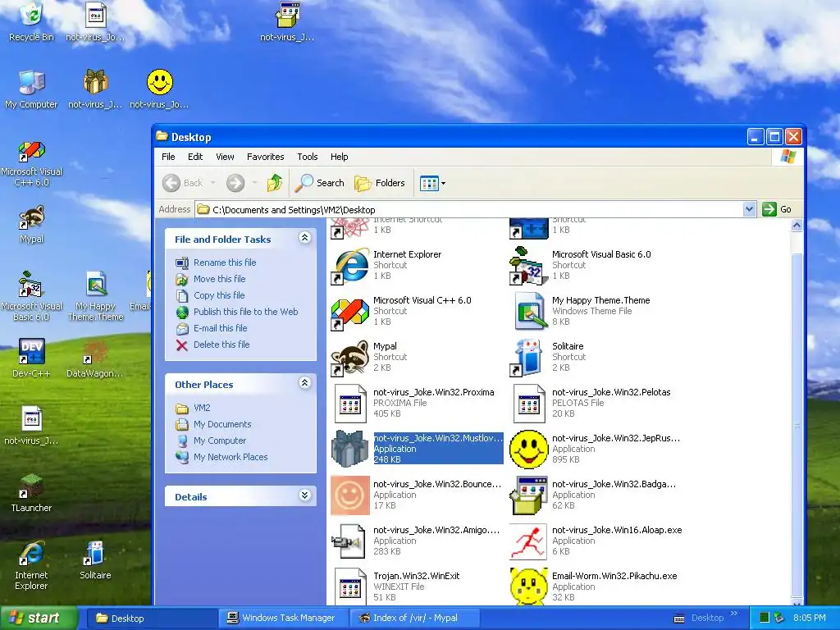The image size is (840, 630).
Task: Select not-virus_Joke.Win32.Pelotas file
Action: (x=591, y=403)
